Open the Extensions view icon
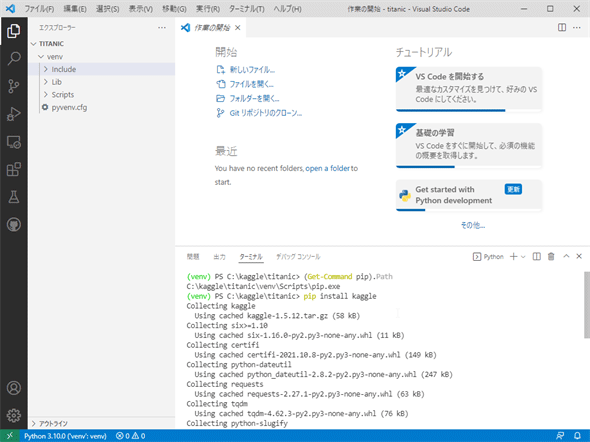 14,169
